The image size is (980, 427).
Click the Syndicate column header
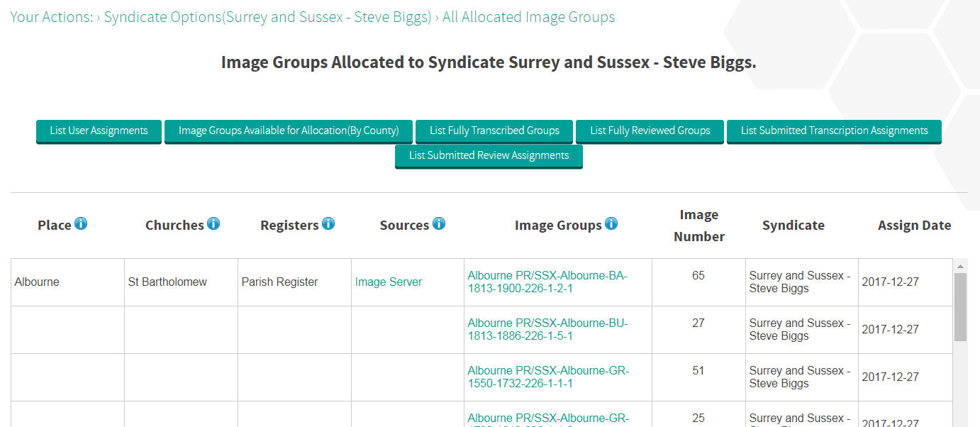[x=793, y=226]
